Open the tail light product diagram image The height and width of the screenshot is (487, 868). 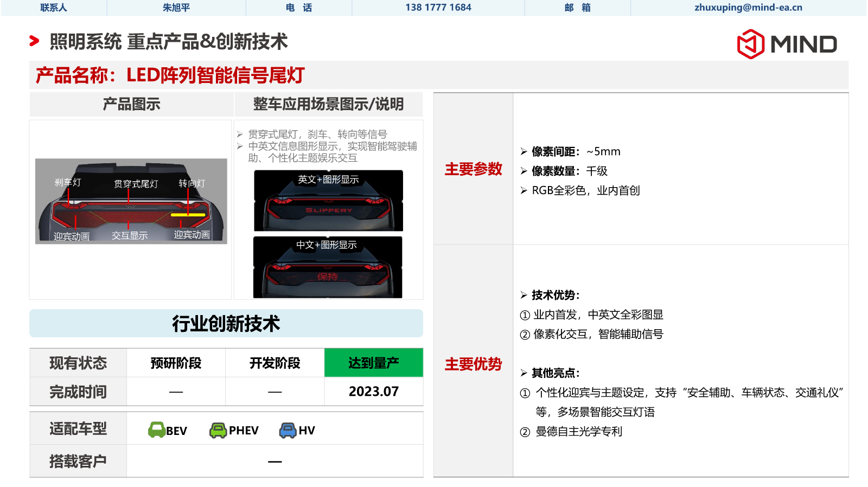(x=131, y=201)
